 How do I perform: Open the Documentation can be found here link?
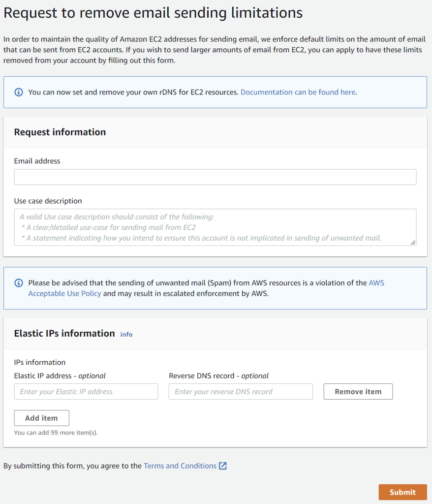click(x=298, y=92)
